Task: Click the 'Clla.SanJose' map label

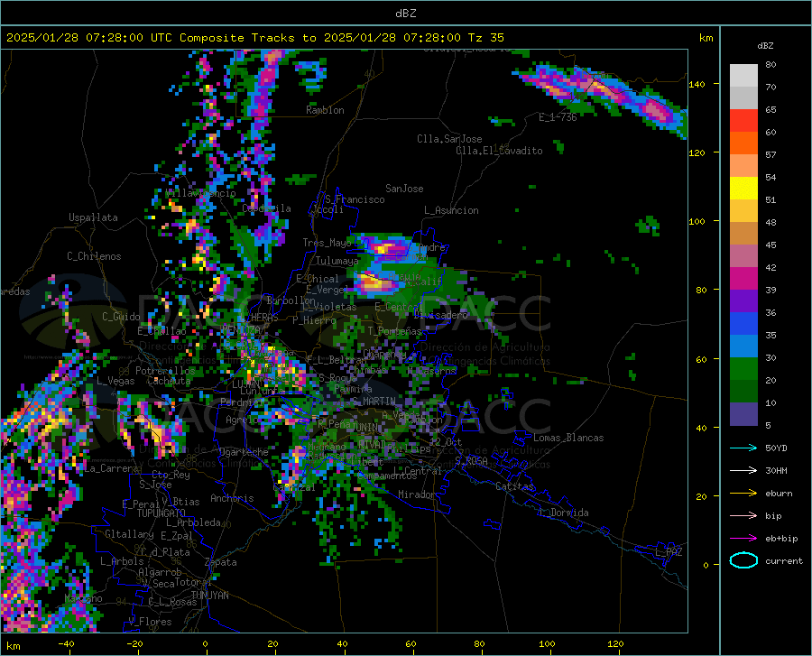Action: pos(449,139)
